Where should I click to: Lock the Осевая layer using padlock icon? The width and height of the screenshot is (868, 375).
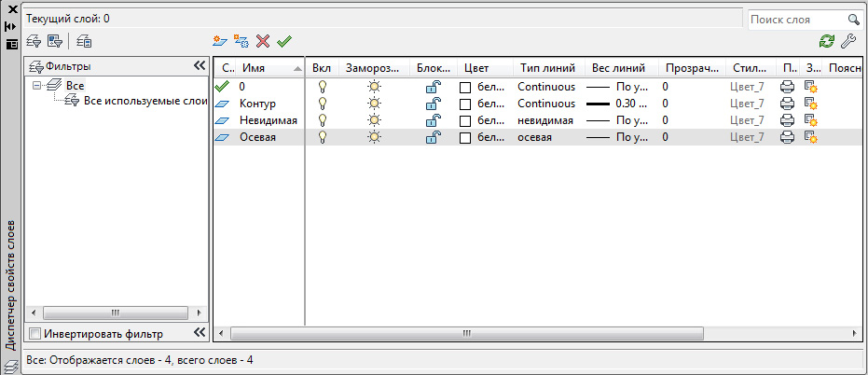[434, 137]
